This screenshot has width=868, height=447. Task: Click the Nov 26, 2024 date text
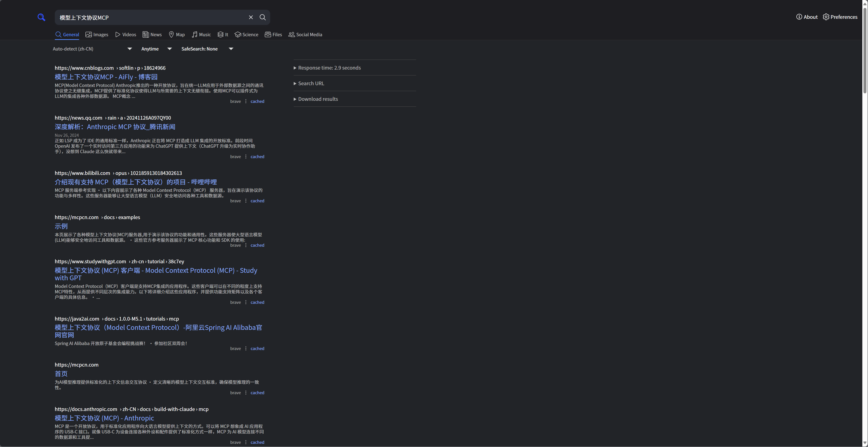67,135
